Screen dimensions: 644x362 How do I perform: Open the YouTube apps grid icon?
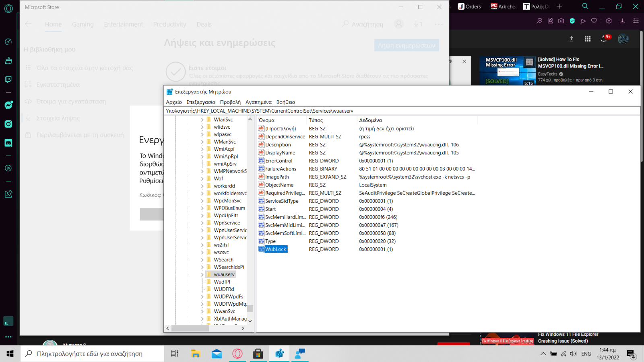coord(588,39)
